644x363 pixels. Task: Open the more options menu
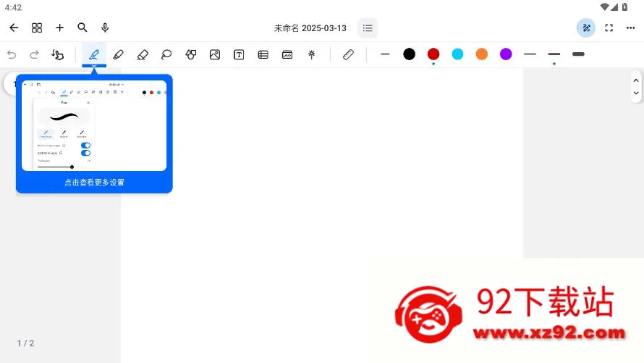point(631,28)
